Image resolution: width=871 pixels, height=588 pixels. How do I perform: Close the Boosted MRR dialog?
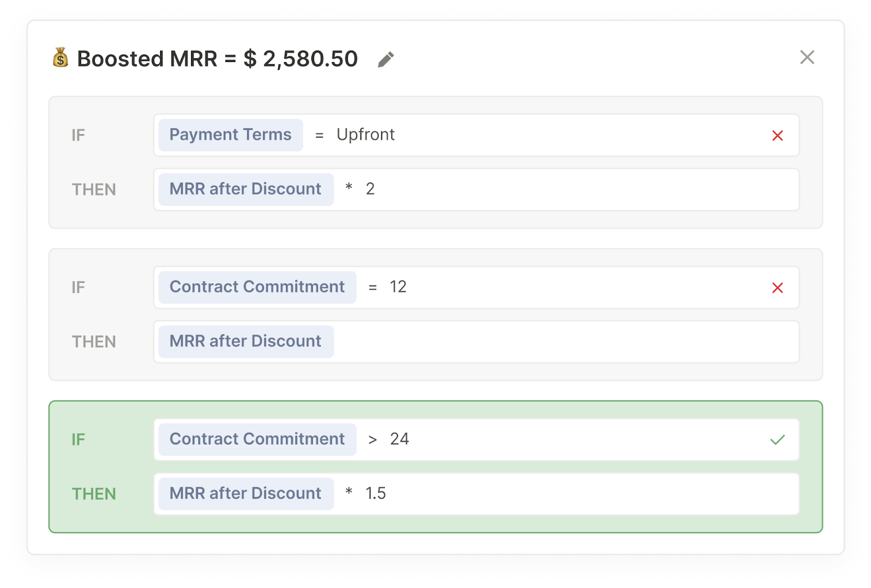(x=807, y=57)
